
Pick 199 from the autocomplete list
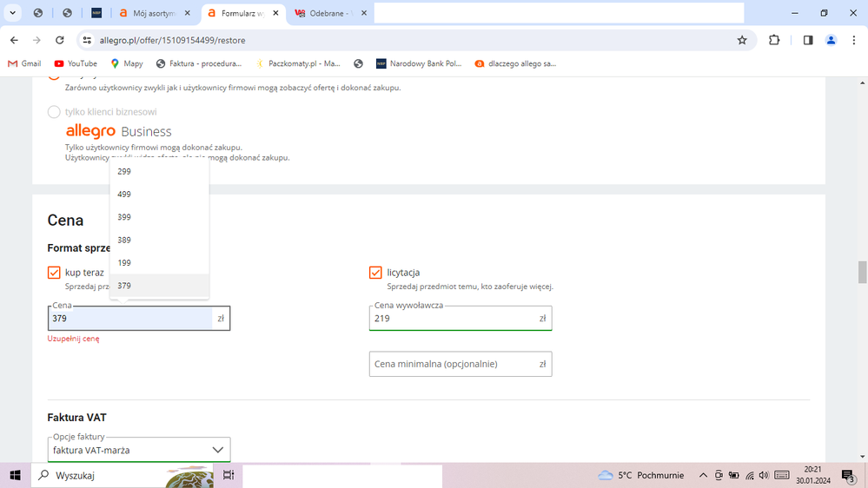click(x=124, y=262)
